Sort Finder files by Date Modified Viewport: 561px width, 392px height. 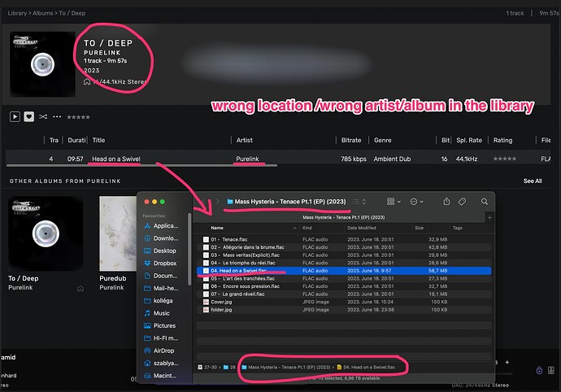click(361, 228)
